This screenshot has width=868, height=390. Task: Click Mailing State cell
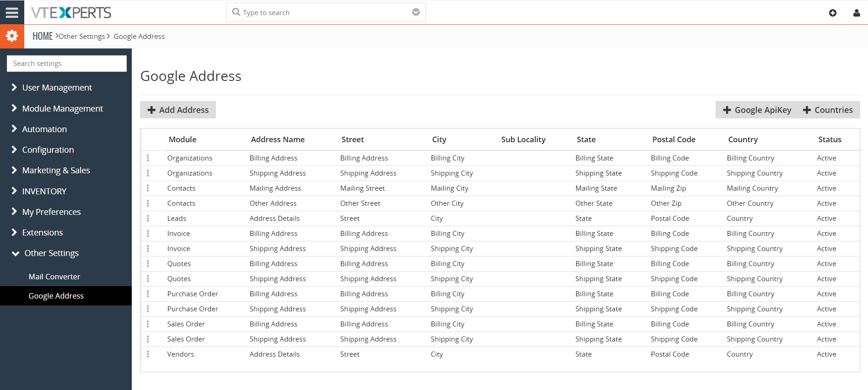pos(596,188)
